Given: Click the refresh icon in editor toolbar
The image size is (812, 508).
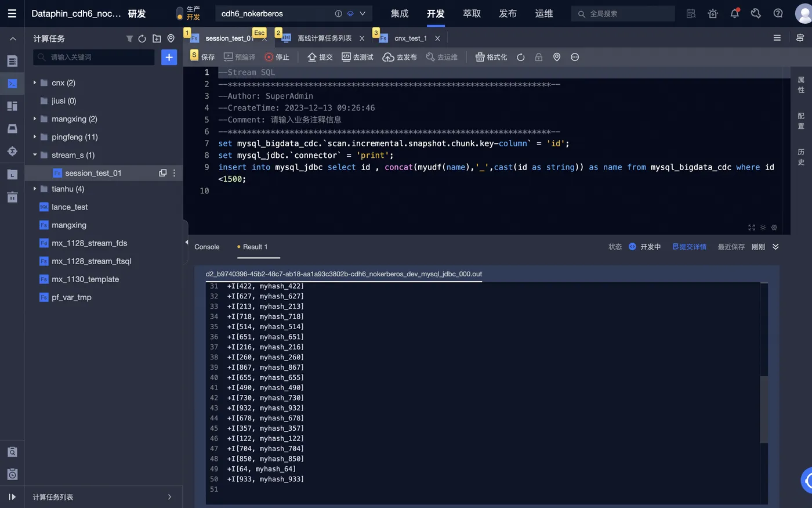Looking at the screenshot, I should (x=521, y=57).
